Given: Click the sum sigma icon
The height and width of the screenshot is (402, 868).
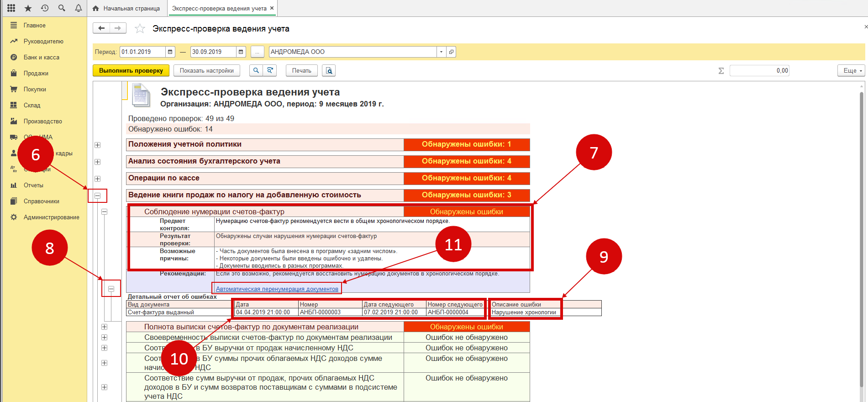Looking at the screenshot, I should (721, 70).
